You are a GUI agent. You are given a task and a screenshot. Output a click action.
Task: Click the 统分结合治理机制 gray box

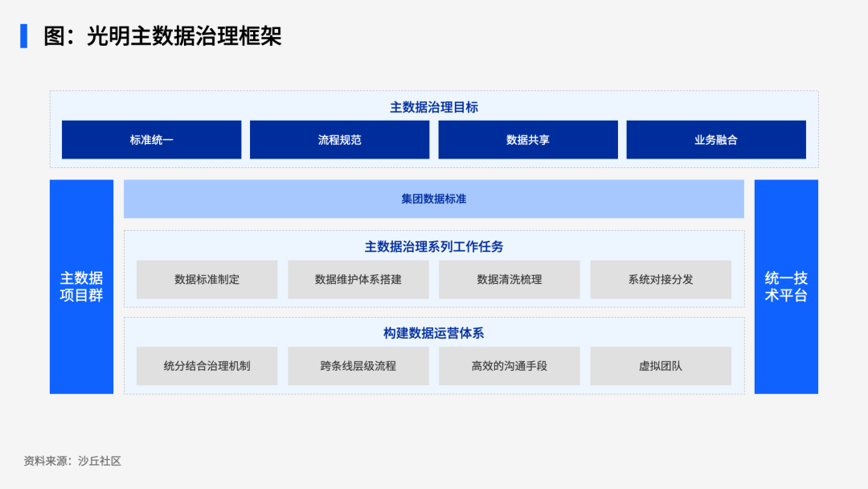pos(207,366)
